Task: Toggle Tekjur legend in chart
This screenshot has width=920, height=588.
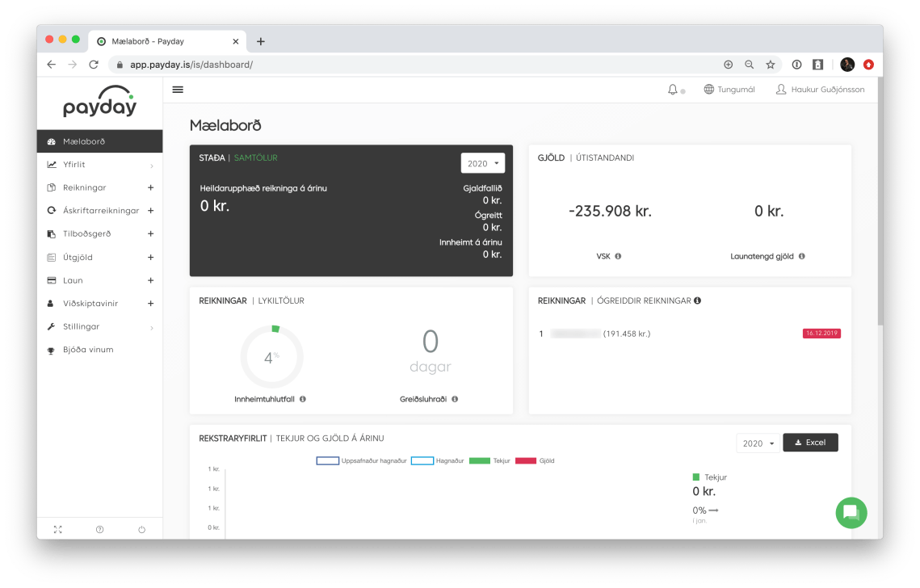Action: (489, 460)
